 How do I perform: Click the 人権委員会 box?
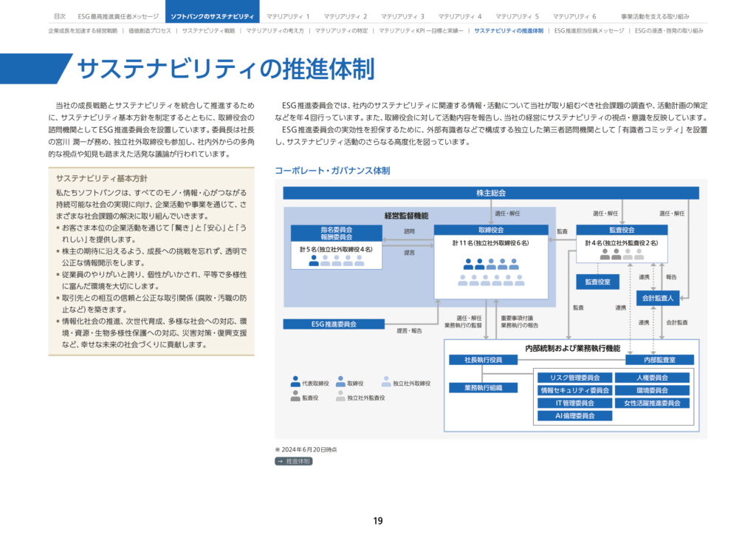click(652, 378)
